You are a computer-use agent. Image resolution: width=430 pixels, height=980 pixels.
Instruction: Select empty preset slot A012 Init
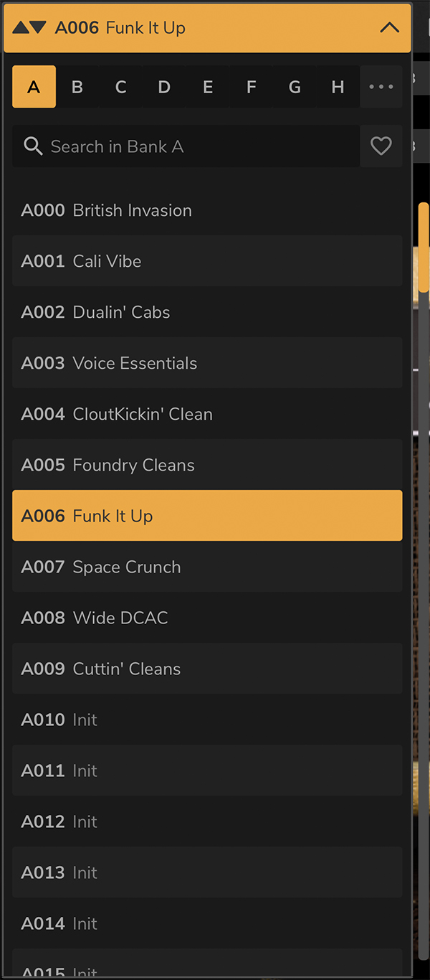coord(207,821)
